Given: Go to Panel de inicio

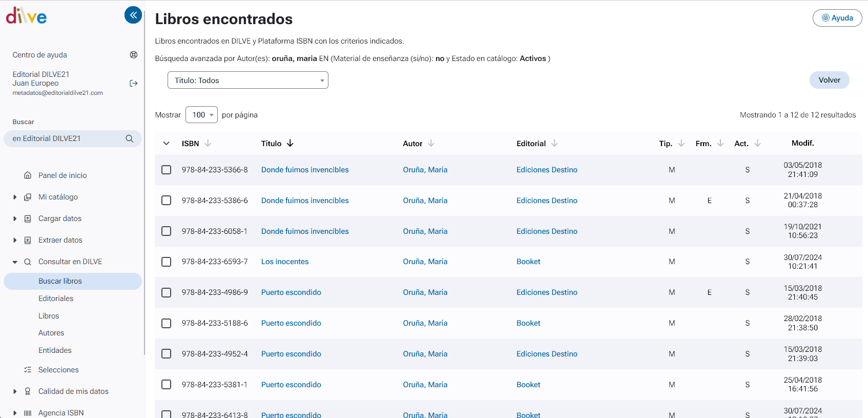Looking at the screenshot, I should click(63, 175).
